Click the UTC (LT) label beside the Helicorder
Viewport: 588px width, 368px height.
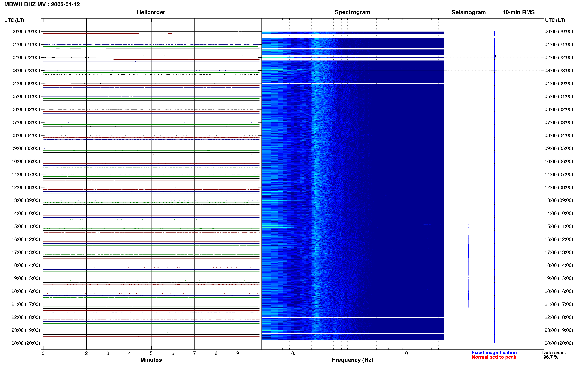pos(14,20)
